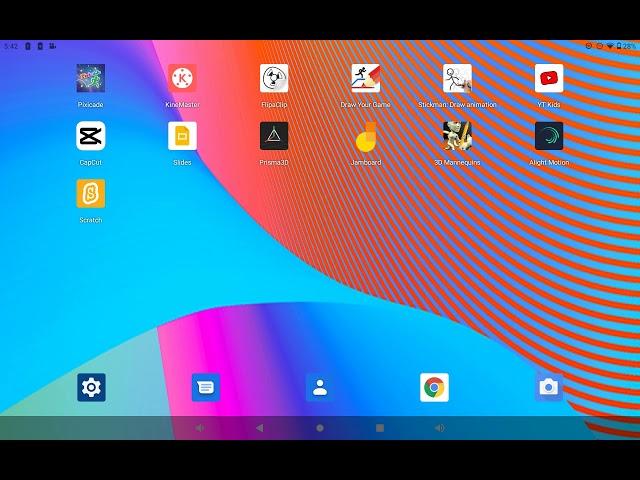Click the "Scratch" label text

click(91, 220)
